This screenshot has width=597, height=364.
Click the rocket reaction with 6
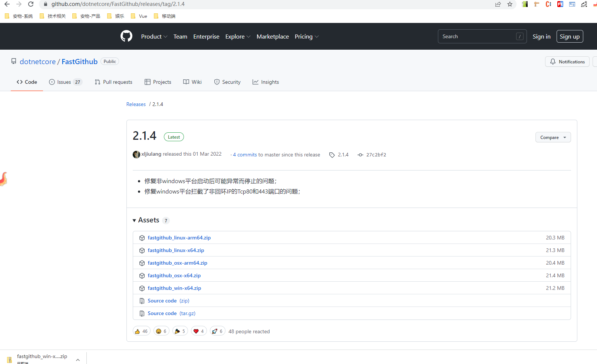[218, 331]
